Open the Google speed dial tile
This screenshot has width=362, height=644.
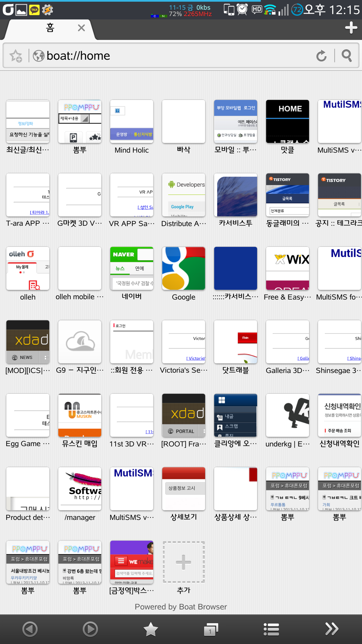pos(183,268)
